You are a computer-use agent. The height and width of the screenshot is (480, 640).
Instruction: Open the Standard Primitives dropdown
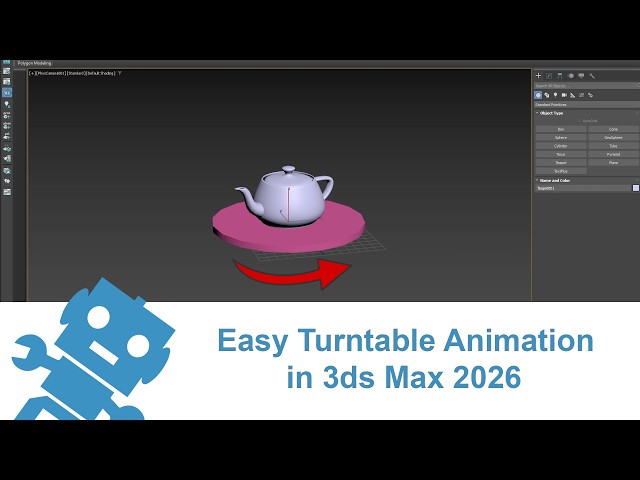(587, 104)
